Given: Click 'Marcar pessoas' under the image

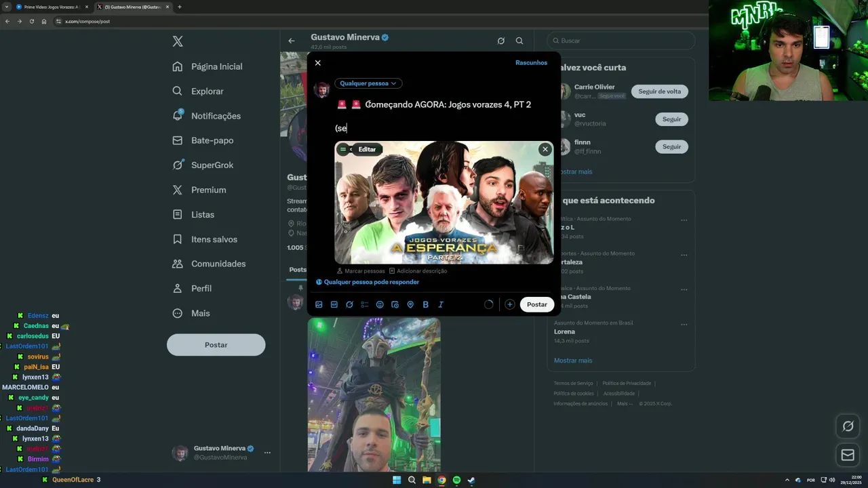Looking at the screenshot, I should pos(361,271).
